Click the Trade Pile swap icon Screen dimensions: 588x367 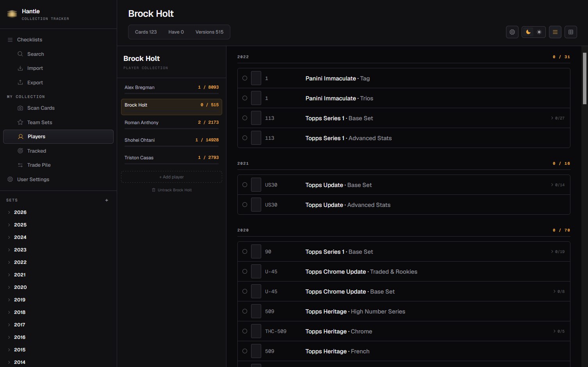pyautogui.click(x=20, y=165)
